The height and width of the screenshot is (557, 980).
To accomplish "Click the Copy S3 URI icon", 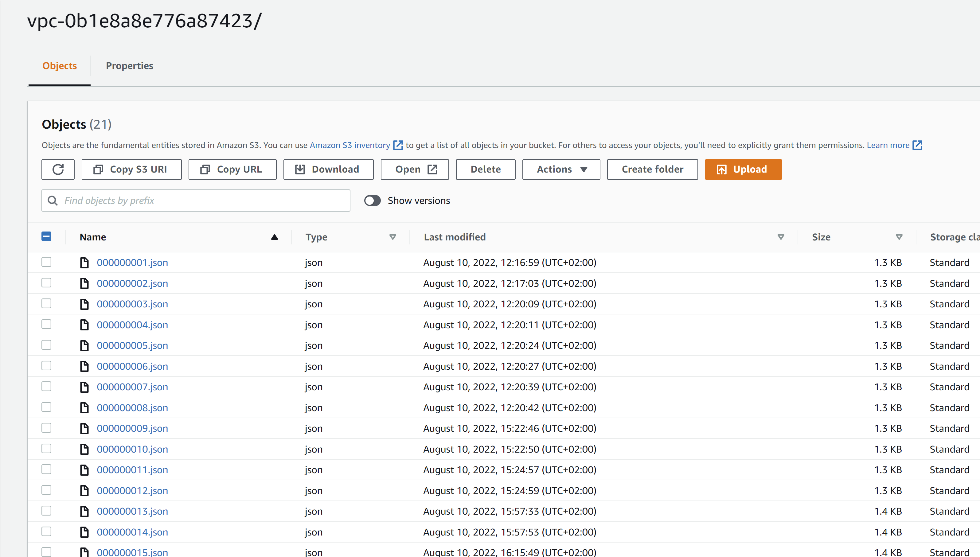I will pyautogui.click(x=100, y=169).
